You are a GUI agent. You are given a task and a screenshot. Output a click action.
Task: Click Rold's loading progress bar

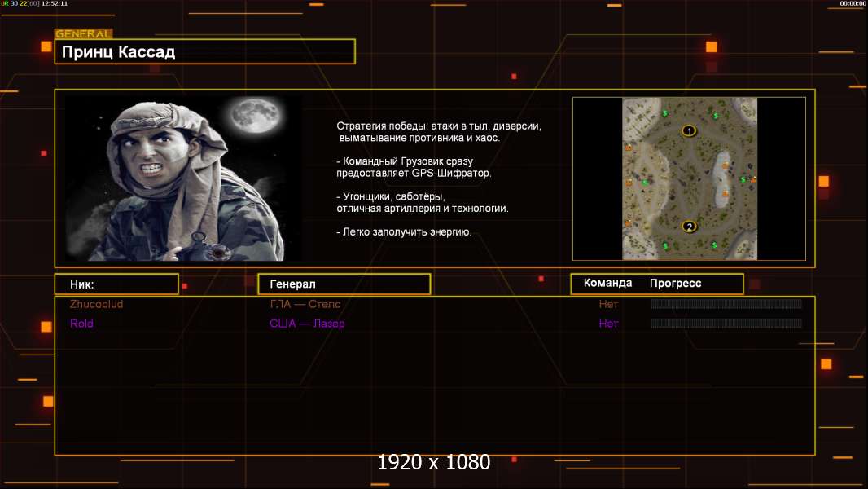726,324
